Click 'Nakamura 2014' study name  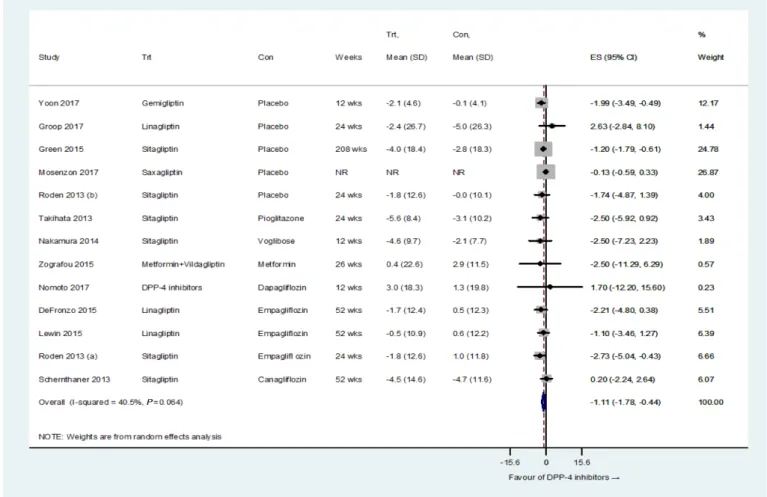click(68, 241)
